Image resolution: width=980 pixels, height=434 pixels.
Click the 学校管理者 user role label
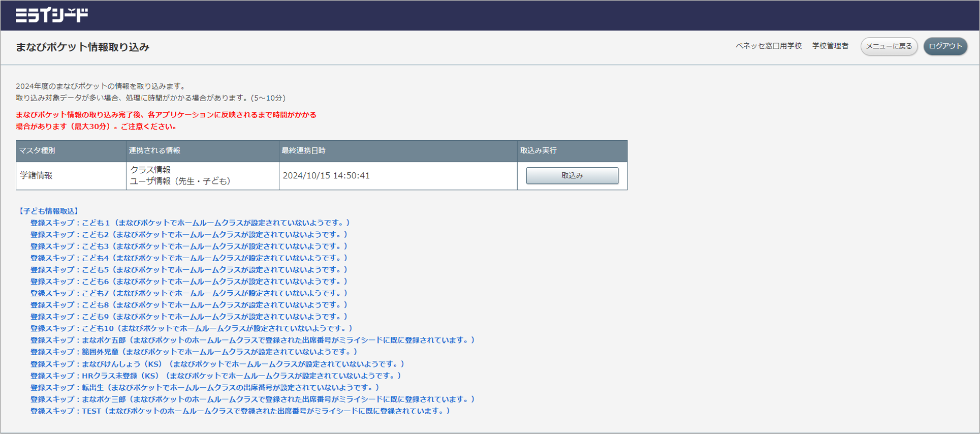[x=830, y=46]
